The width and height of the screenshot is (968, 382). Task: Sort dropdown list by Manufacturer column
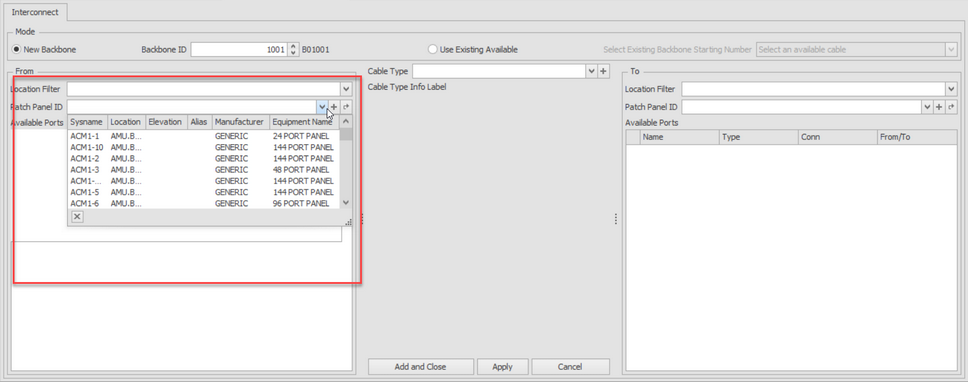(241, 122)
